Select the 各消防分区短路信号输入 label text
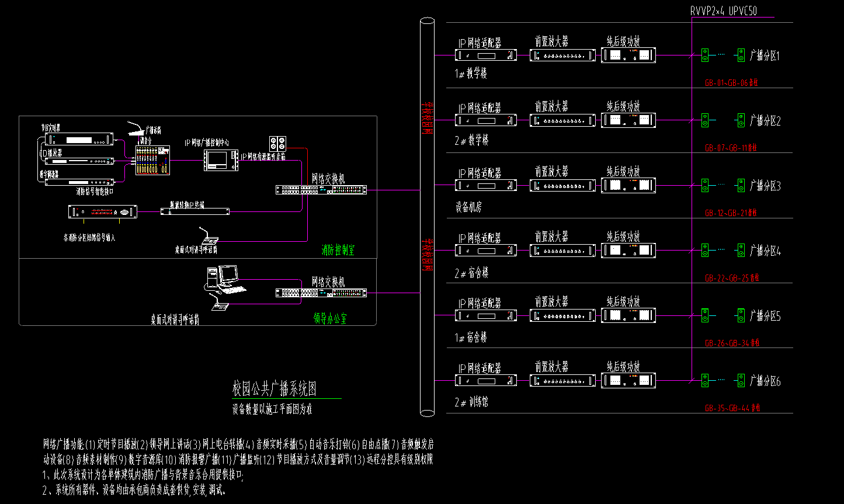 pos(89,238)
